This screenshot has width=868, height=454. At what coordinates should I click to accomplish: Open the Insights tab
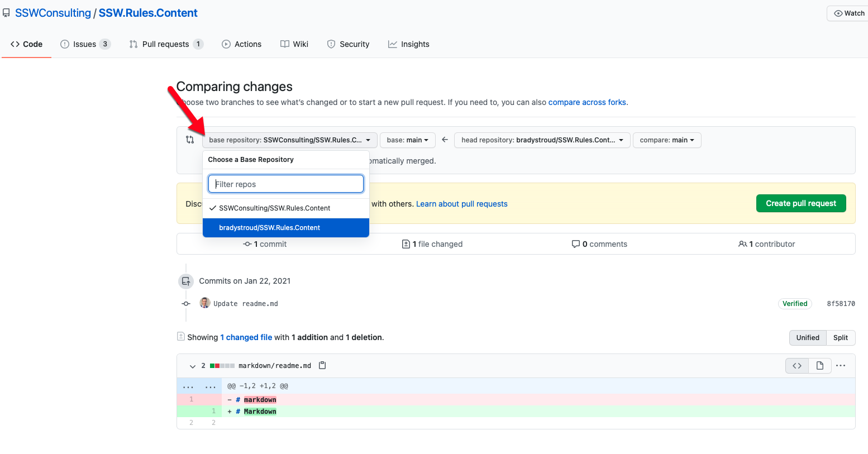pyautogui.click(x=409, y=44)
